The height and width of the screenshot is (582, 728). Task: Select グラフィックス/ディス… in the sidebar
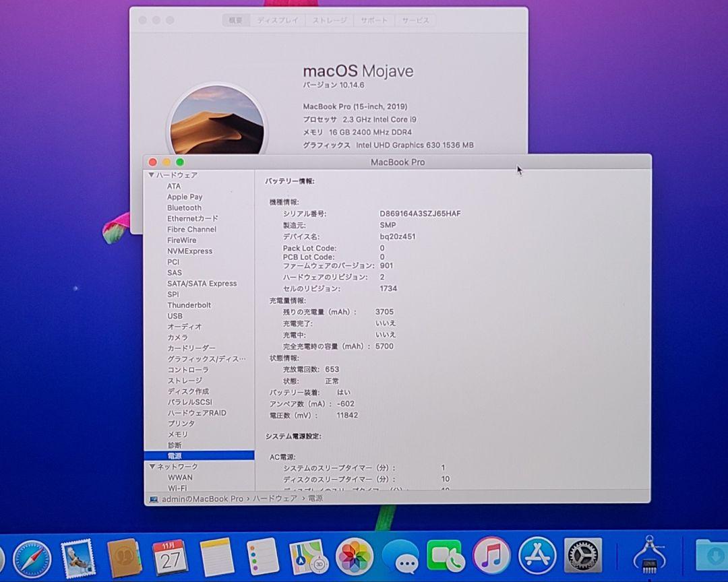206,359
